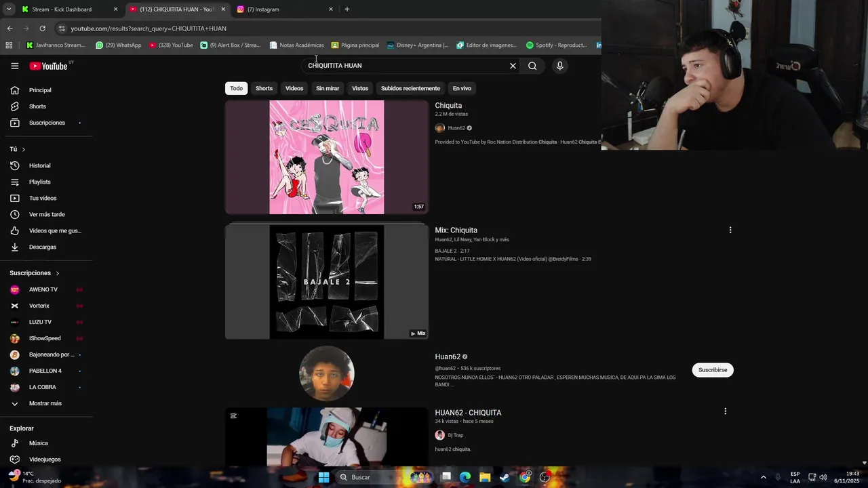Viewport: 868px width, 488px height.
Task: Go back with the browser back arrow
Action: (x=9, y=28)
